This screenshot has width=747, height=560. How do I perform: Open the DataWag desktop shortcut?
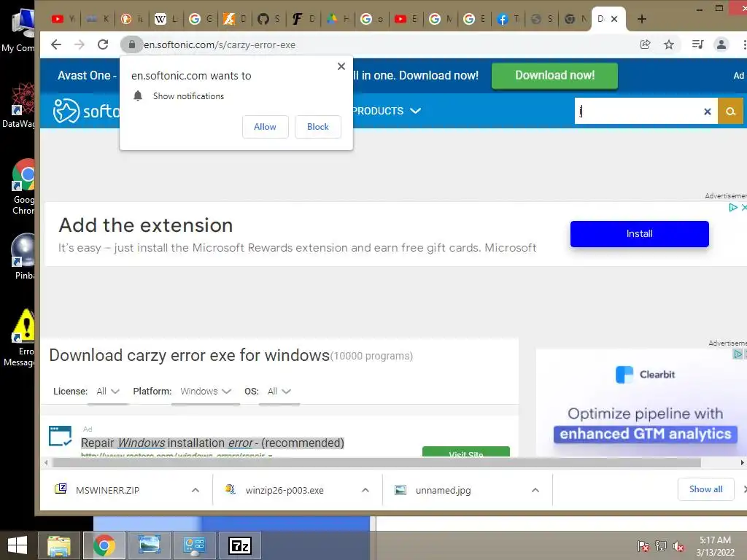pyautogui.click(x=20, y=105)
